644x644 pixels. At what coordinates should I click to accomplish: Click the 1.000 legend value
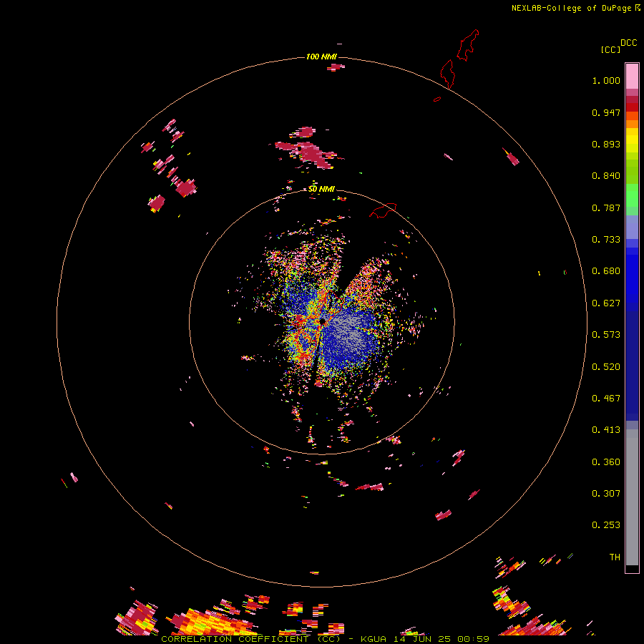606,80
